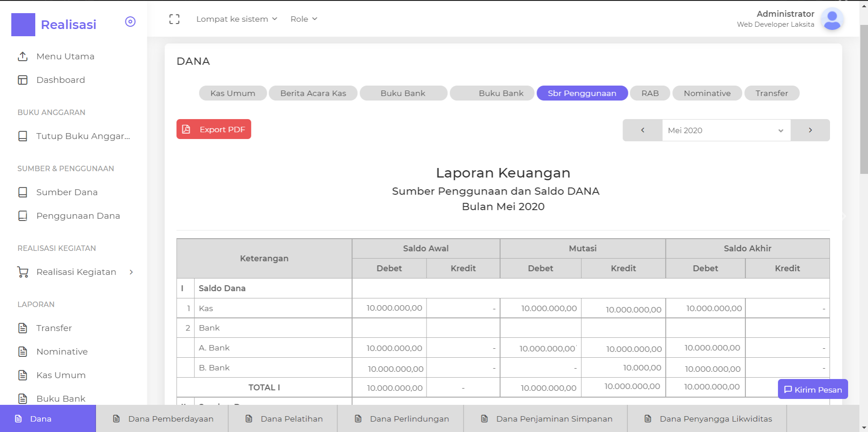Expand the Realisasi Kegiatan submenu chevron
Image resolution: width=868 pixels, height=432 pixels.
[131, 272]
